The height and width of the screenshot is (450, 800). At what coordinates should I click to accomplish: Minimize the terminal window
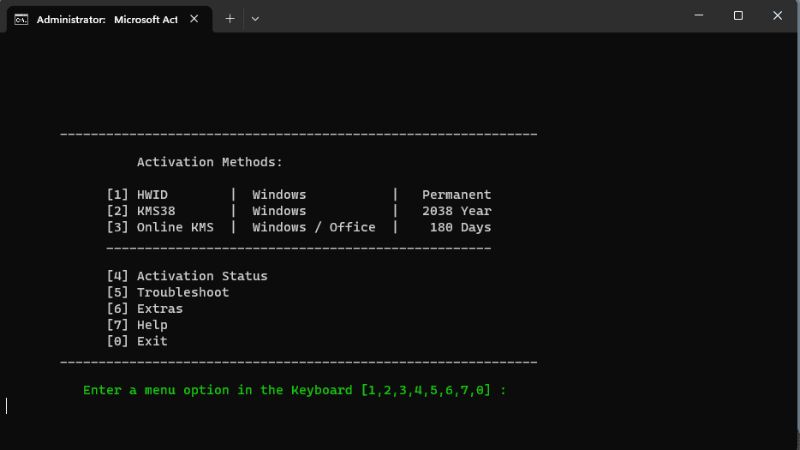point(697,16)
